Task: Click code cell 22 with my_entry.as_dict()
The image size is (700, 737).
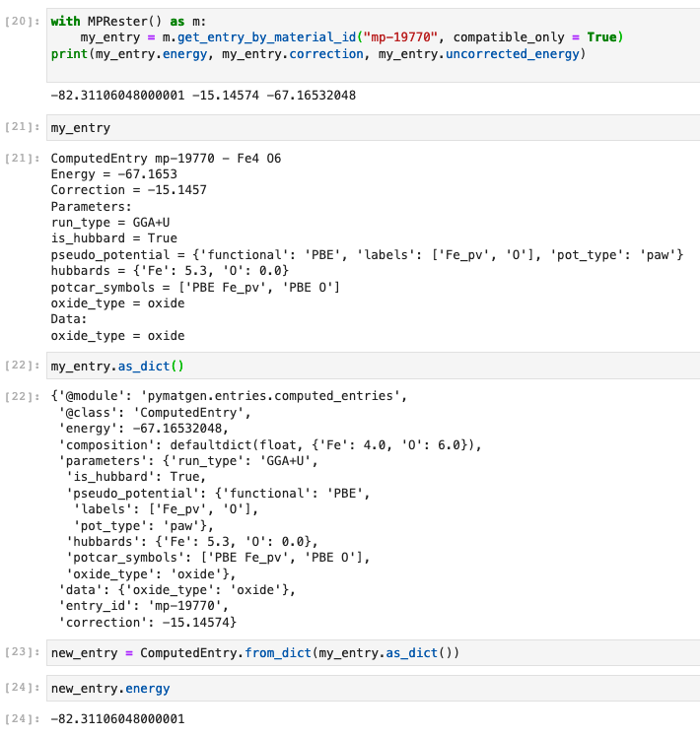Action: point(373,366)
